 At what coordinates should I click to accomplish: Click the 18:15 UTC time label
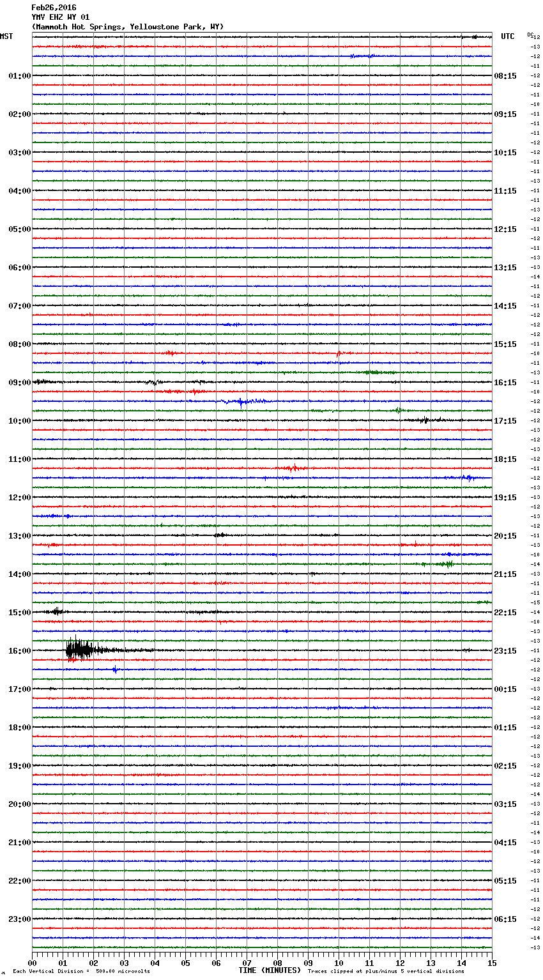(x=505, y=459)
